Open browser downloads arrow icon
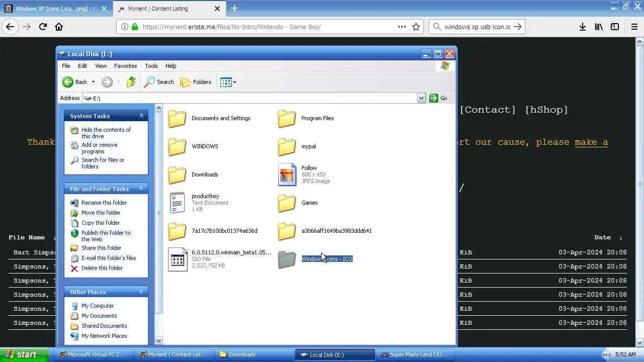 583,27
